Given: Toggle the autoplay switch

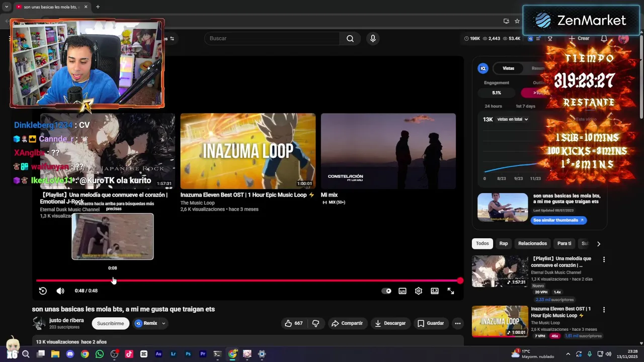Looking at the screenshot, I should [x=386, y=291].
